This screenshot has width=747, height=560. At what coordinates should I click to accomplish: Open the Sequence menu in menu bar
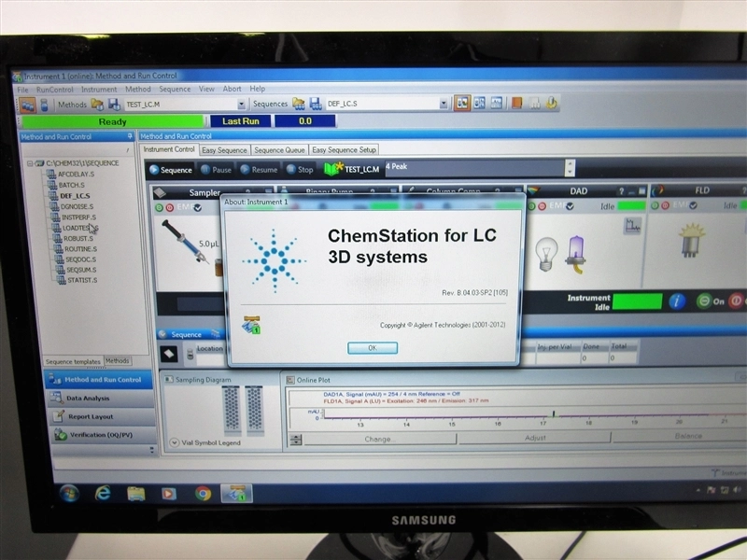coord(175,89)
